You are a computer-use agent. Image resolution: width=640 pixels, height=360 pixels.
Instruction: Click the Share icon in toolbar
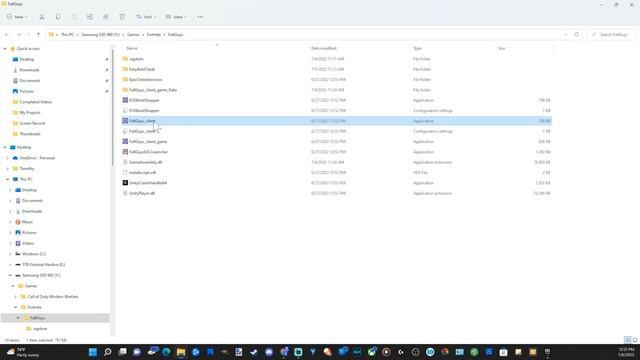106,17
